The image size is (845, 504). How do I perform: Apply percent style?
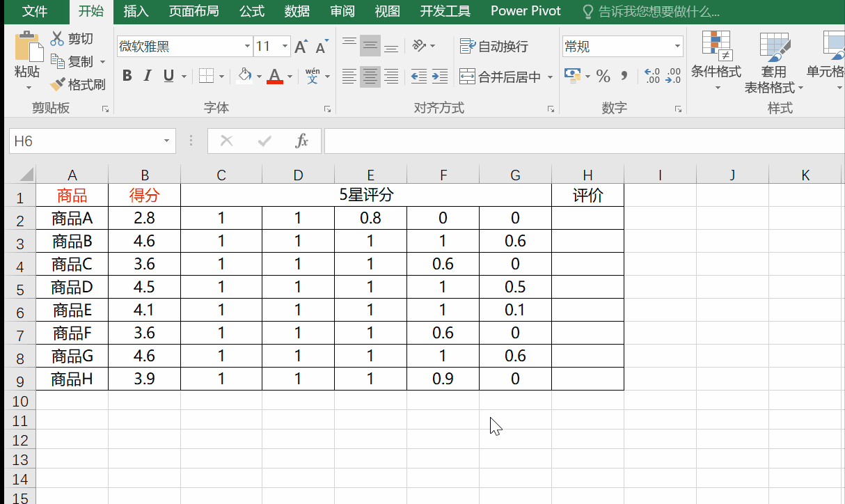tap(603, 75)
